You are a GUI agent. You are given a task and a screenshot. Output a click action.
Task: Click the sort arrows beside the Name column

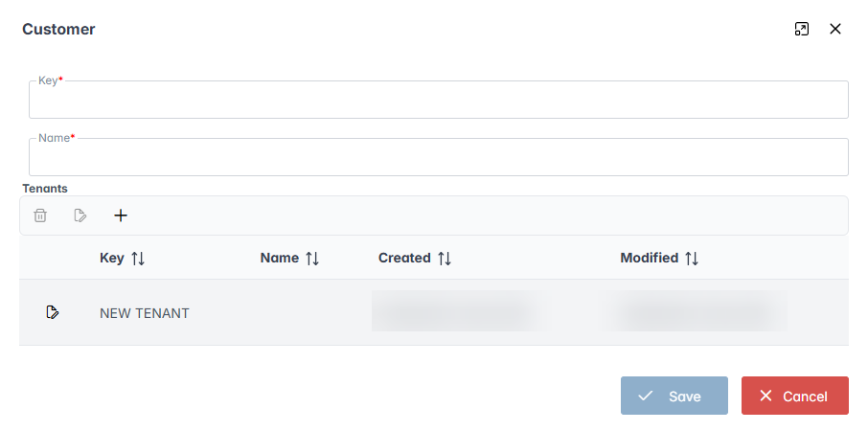[x=312, y=259]
